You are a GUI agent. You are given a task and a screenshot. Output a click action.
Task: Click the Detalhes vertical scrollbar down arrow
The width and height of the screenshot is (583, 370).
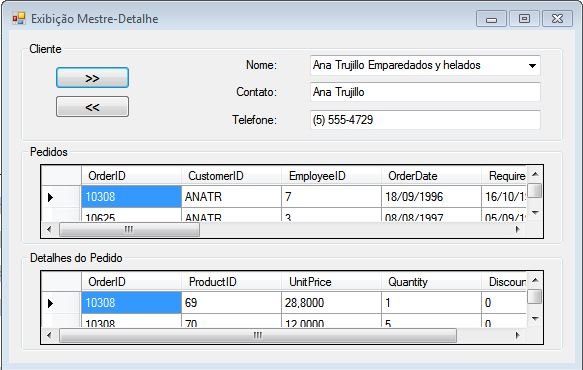point(535,319)
